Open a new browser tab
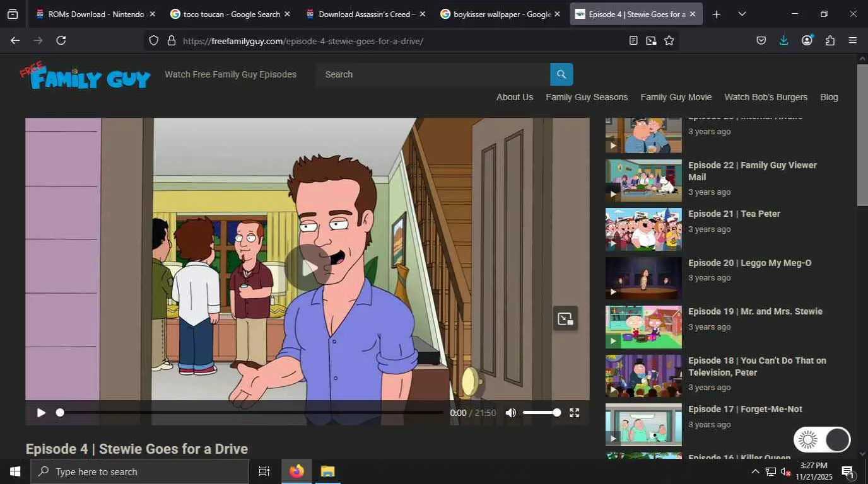868x484 pixels. (716, 14)
